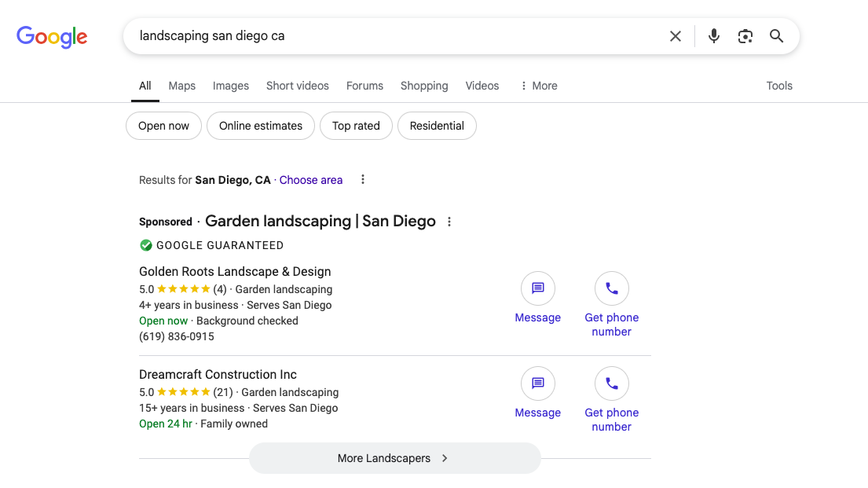Switch to the Images tab
Image resolution: width=868 pixels, height=488 pixels.
pyautogui.click(x=231, y=86)
